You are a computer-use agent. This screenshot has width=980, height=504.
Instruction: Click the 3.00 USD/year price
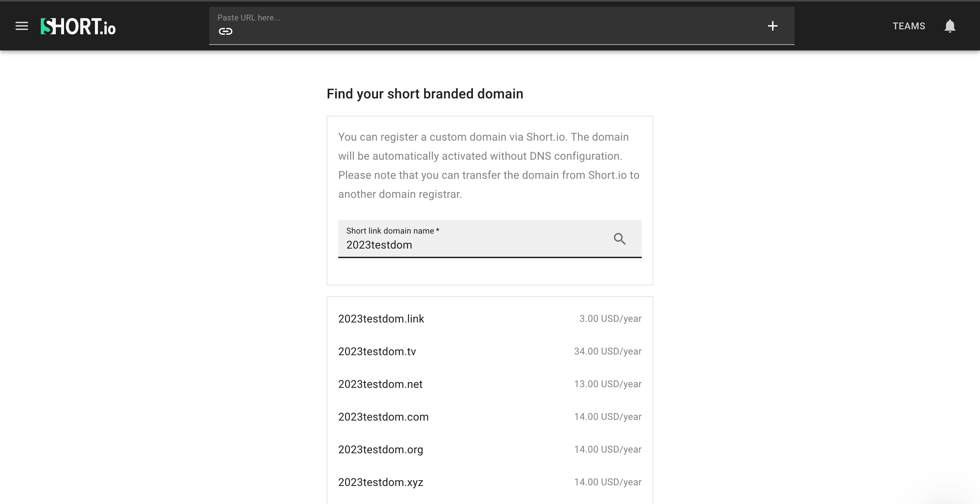click(610, 319)
